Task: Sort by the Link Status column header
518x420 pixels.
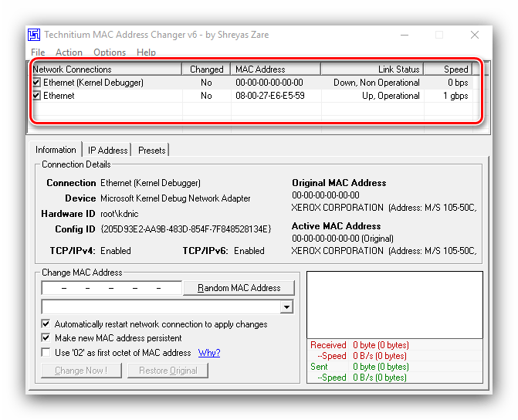Action: [x=372, y=69]
